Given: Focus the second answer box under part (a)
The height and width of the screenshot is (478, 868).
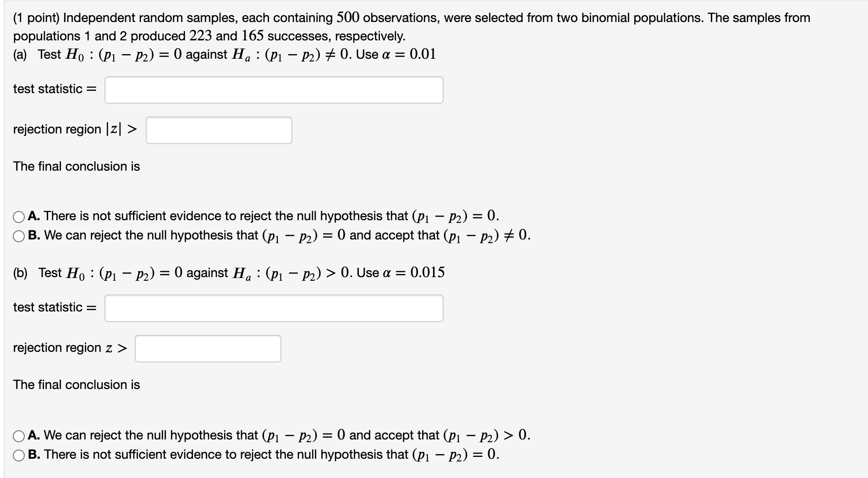Looking at the screenshot, I should coord(219,131).
